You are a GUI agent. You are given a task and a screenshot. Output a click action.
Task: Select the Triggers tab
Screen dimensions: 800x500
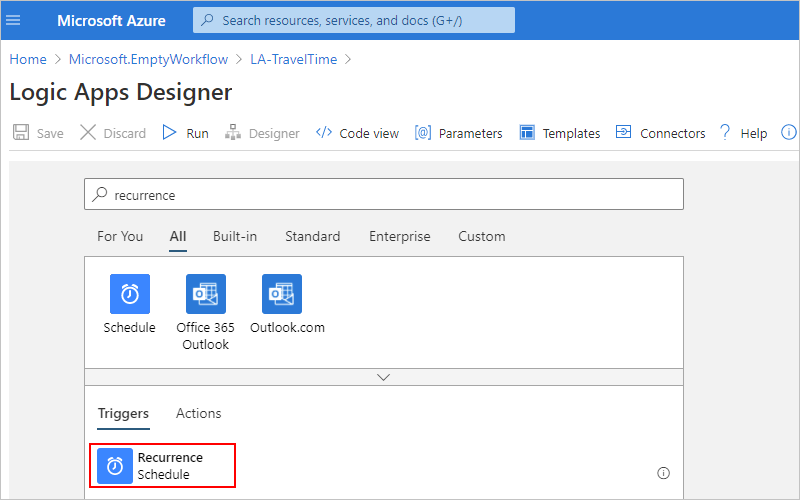coord(123,413)
